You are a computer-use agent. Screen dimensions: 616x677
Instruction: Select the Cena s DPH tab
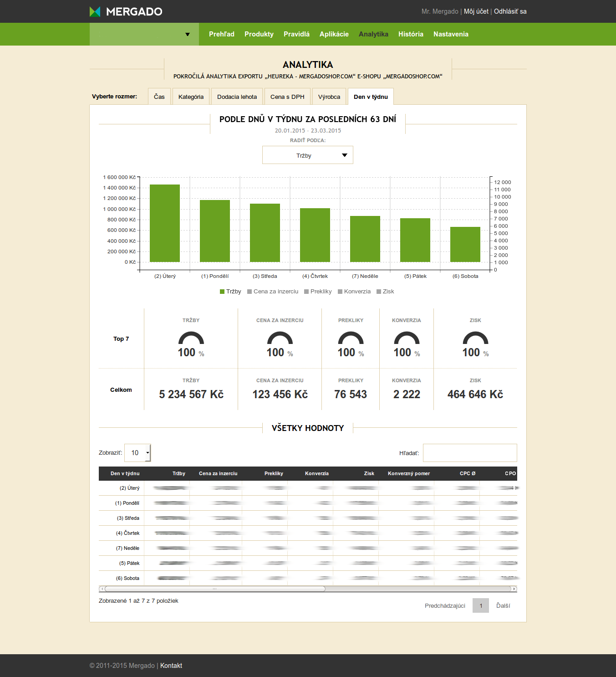[287, 97]
